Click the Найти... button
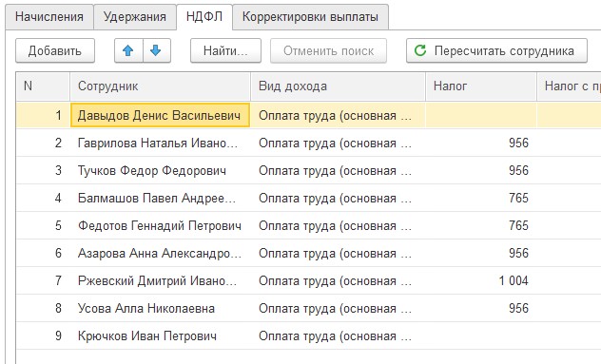601x364 pixels. click(225, 50)
